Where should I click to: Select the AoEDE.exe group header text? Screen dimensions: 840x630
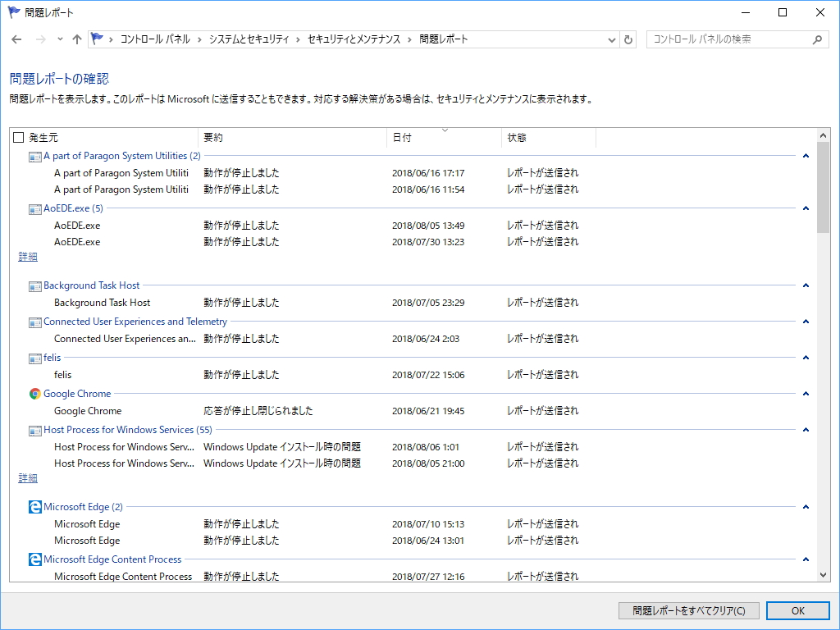coord(73,208)
